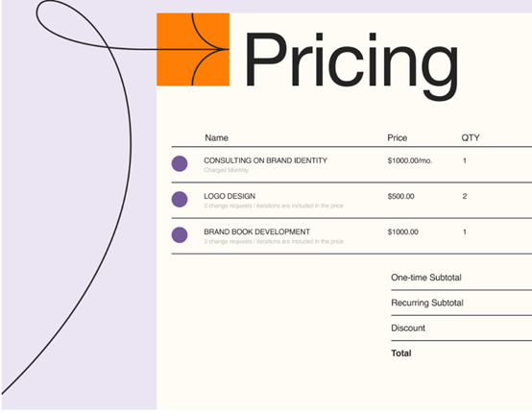532x413 pixels.
Task: Select purple circle beside Brand Book Development
Action: point(180,235)
